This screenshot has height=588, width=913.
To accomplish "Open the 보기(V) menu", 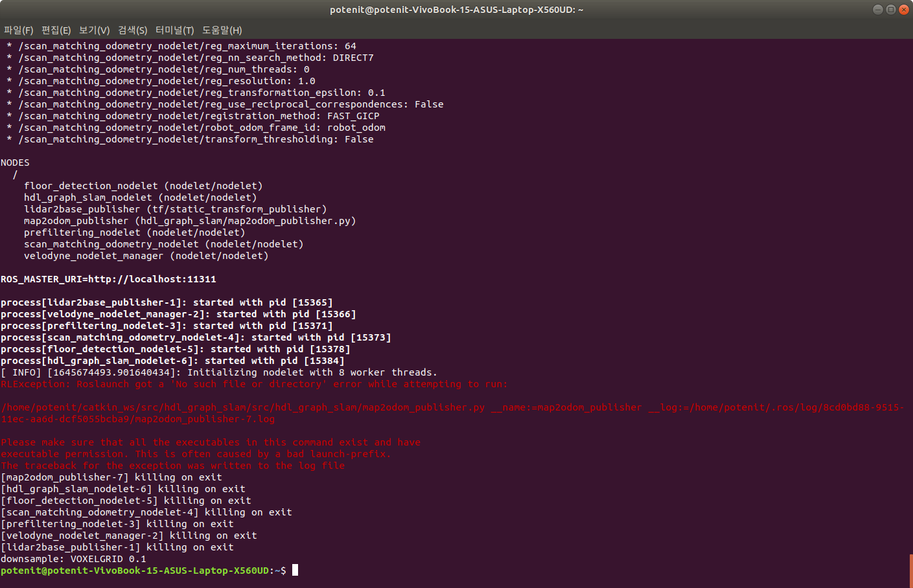I will tap(94, 30).
